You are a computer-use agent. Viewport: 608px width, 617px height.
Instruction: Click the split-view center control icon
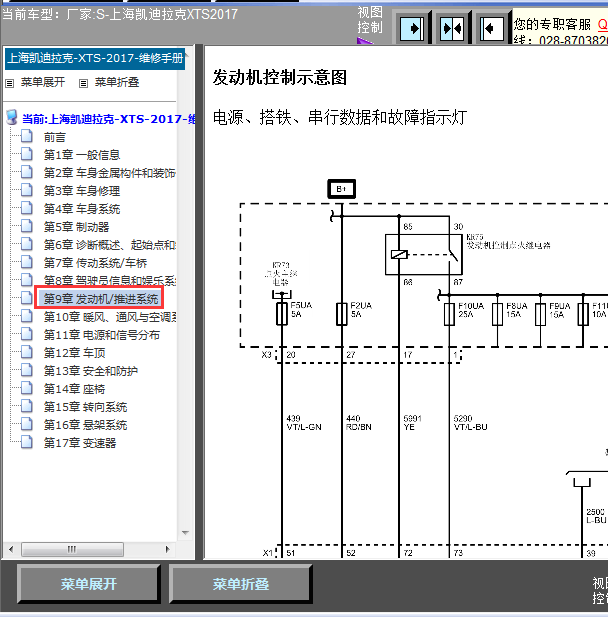[452, 28]
